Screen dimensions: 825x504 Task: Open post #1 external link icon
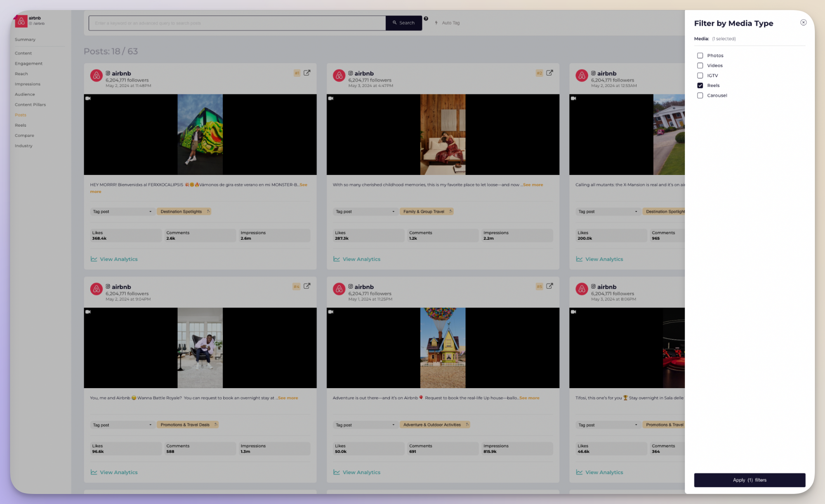(307, 73)
